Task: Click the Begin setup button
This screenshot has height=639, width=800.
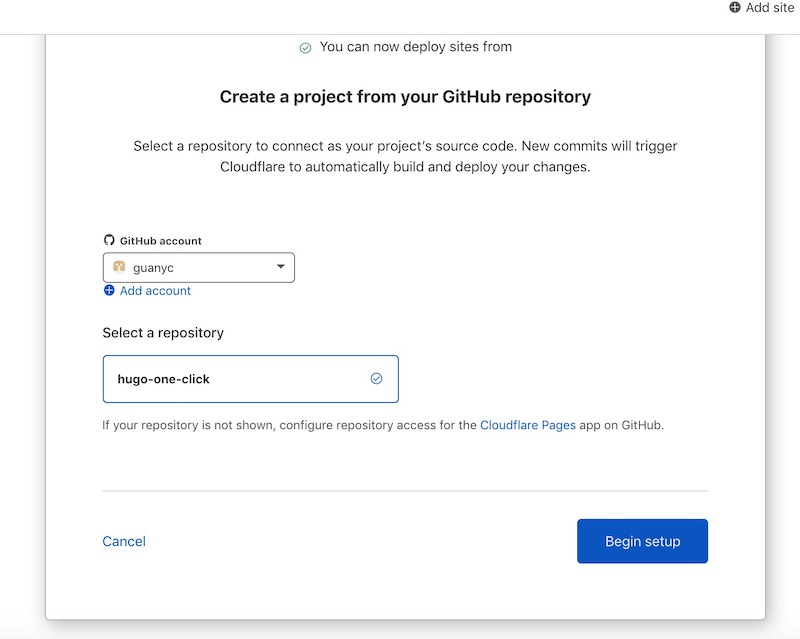Action: [642, 541]
